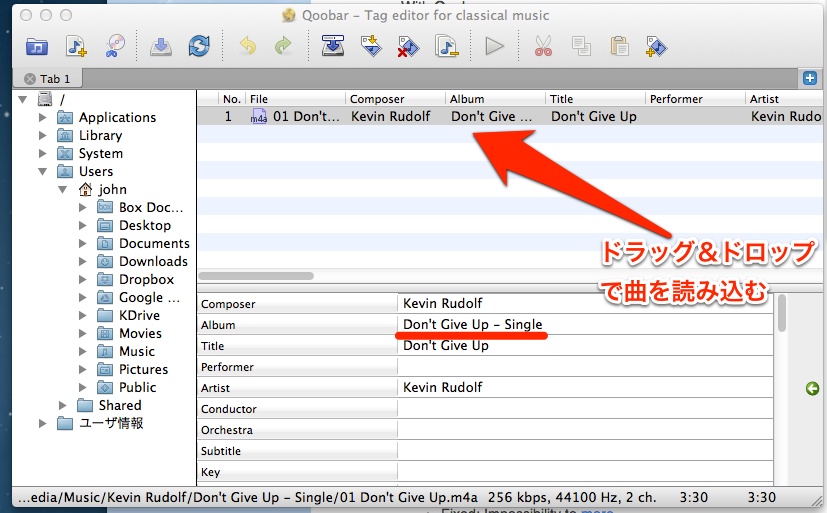Click the add music file icon
The width and height of the screenshot is (827, 513).
(76, 46)
